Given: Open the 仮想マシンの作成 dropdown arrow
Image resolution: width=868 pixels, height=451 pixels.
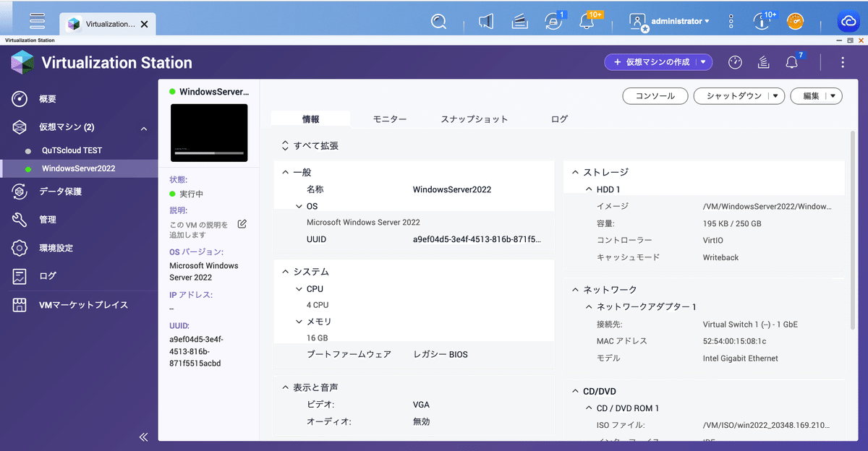Looking at the screenshot, I should point(703,62).
